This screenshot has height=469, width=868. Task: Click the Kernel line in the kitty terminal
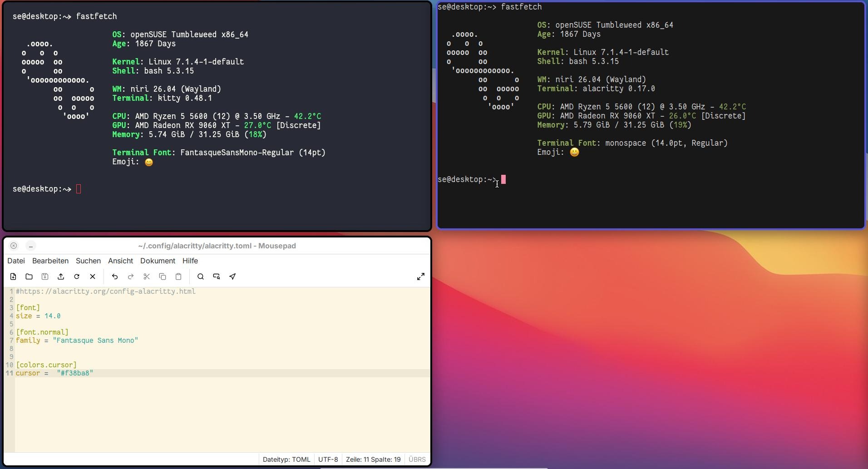coord(178,62)
